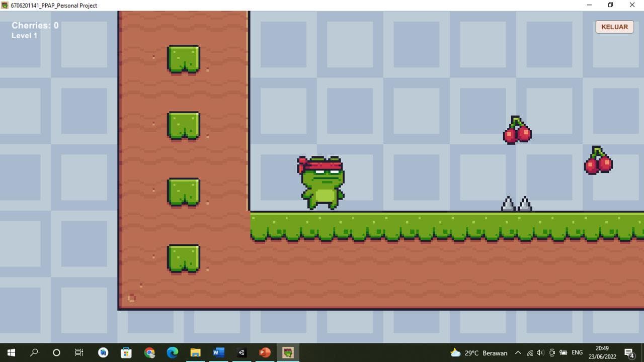Open the clock showing 20:49
This screenshot has width=644, height=362.
[x=602, y=352]
